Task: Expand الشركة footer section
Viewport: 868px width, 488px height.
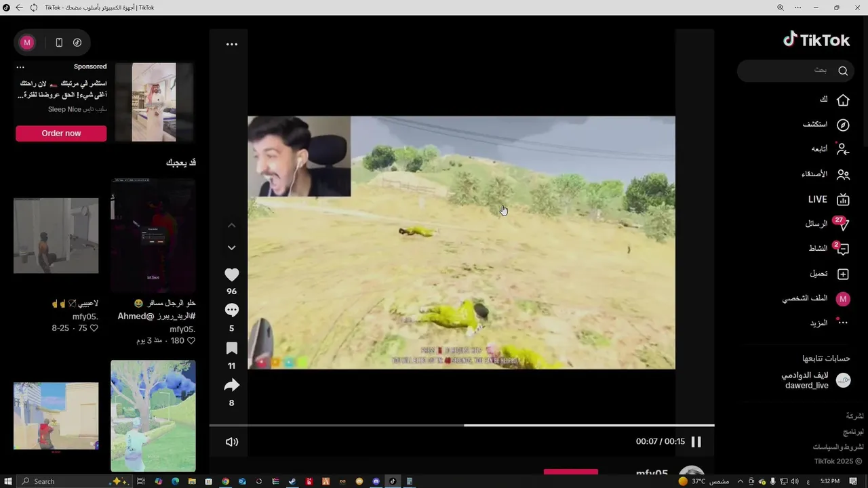Action: pos(854,415)
